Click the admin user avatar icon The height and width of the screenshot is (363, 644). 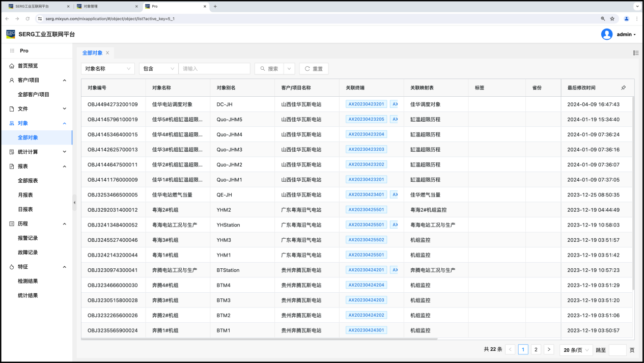pos(606,34)
